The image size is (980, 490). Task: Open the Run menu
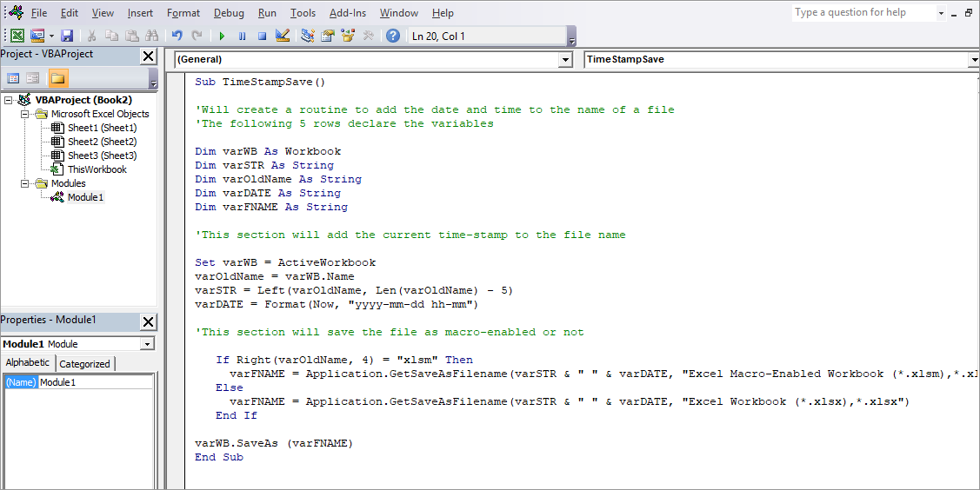[x=267, y=12]
